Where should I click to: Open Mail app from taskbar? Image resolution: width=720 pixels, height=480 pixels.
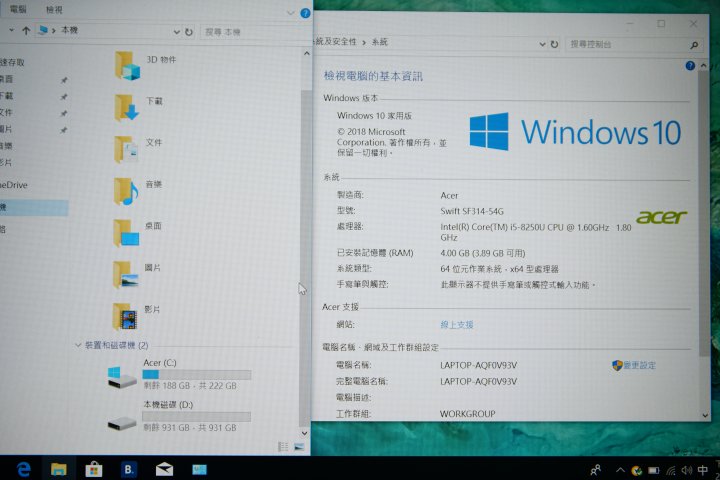(164, 469)
